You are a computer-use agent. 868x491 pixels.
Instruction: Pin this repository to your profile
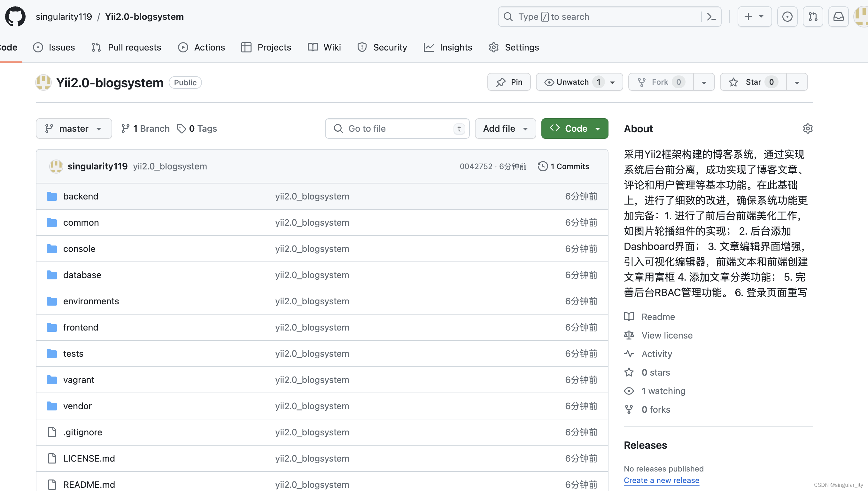[x=509, y=82]
